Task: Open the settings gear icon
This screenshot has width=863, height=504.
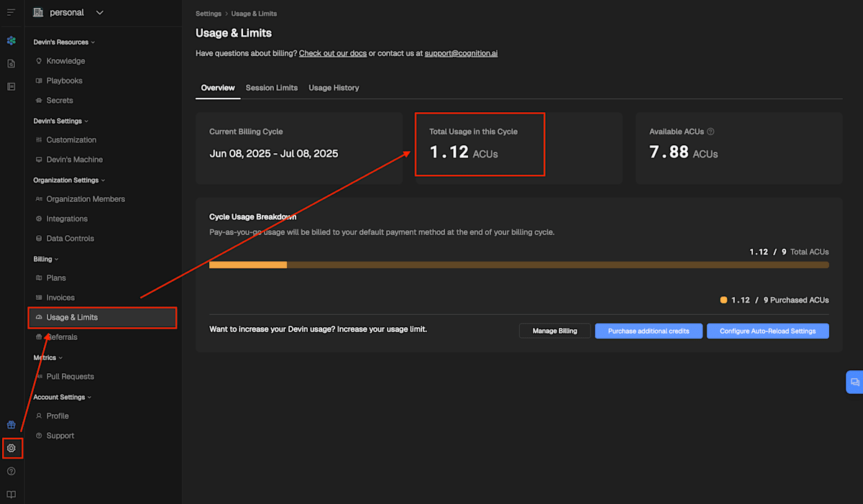Action: 11,448
